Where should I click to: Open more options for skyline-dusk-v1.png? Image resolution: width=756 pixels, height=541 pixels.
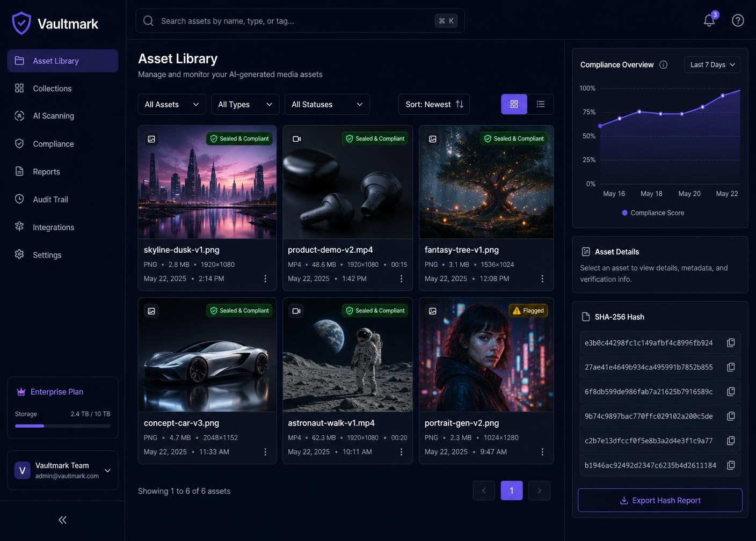tap(265, 279)
